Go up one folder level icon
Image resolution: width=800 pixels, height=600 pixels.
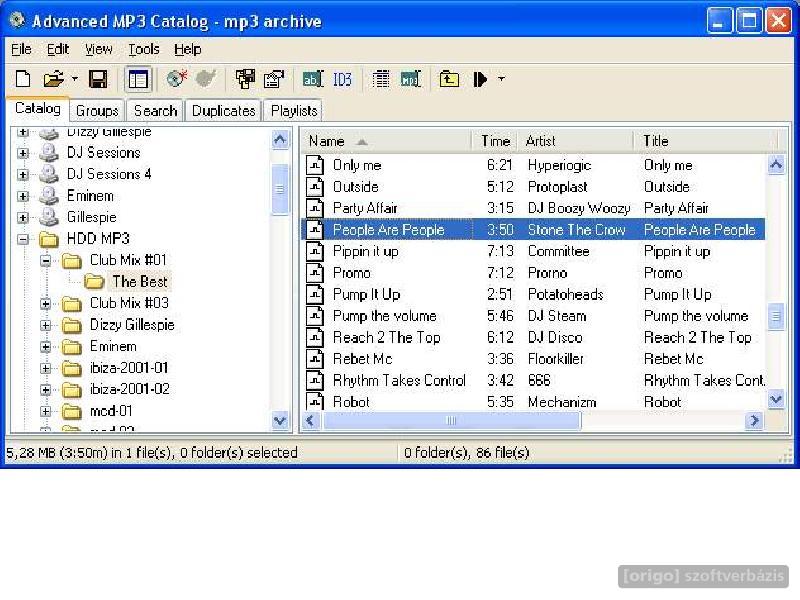point(449,79)
